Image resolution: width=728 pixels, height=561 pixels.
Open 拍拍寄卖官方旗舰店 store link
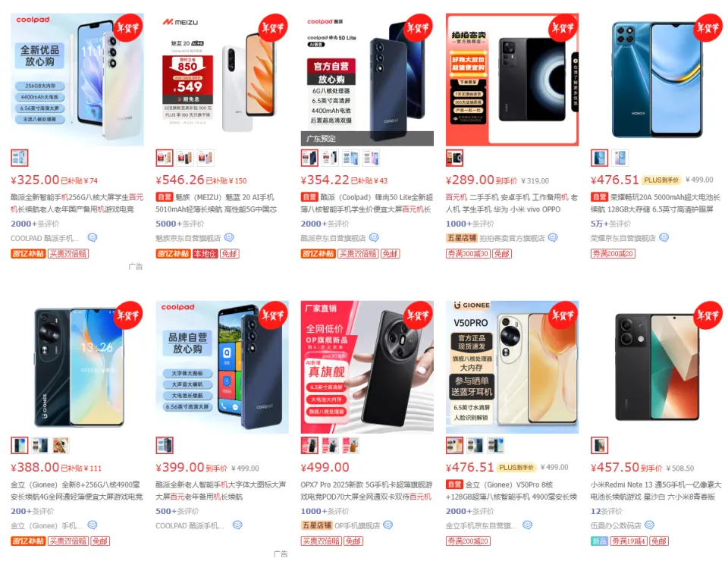click(512, 238)
